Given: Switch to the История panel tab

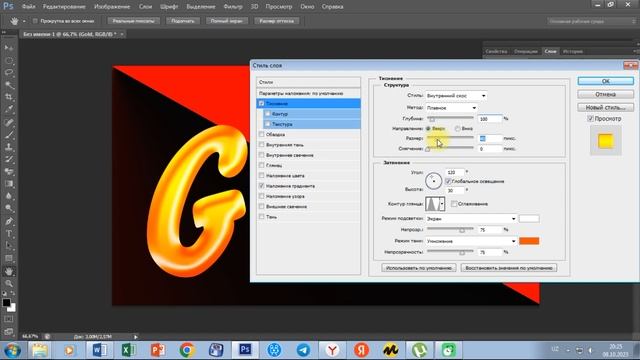Looking at the screenshot, I should pos(573,51).
